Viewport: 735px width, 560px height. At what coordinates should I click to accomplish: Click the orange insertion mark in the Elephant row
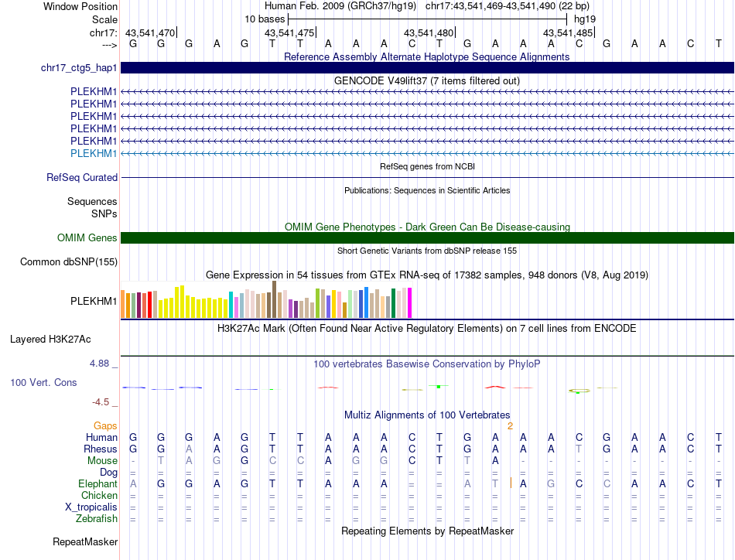(x=511, y=483)
